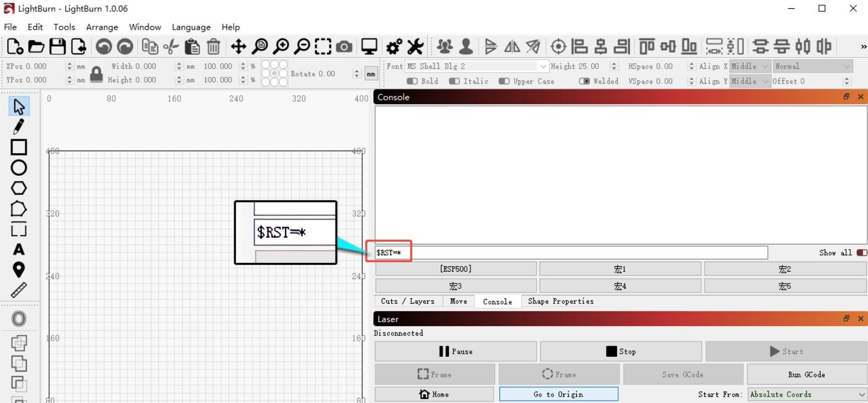Select the Rectangle tool in the left toolbar
868x403 pixels.
tap(19, 147)
